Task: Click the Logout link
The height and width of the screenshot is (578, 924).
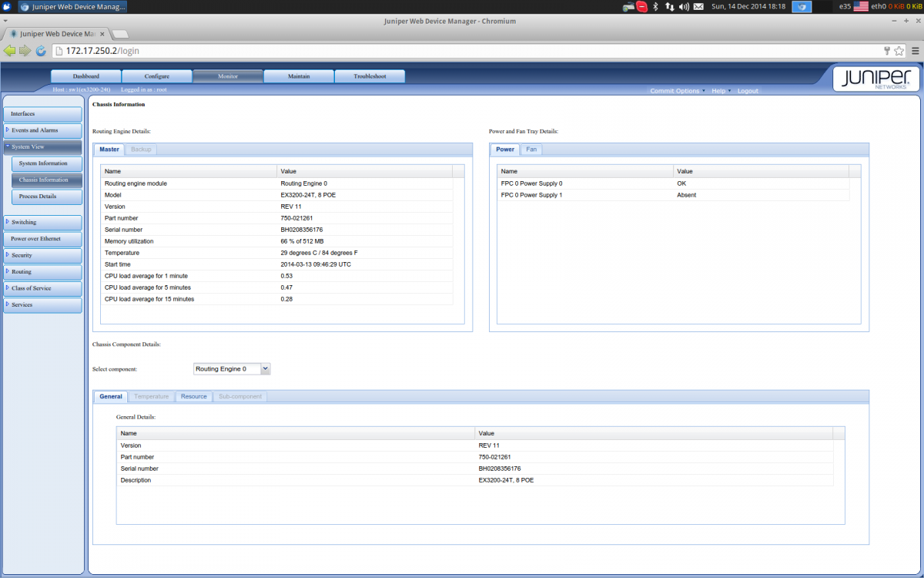Action: [748, 91]
